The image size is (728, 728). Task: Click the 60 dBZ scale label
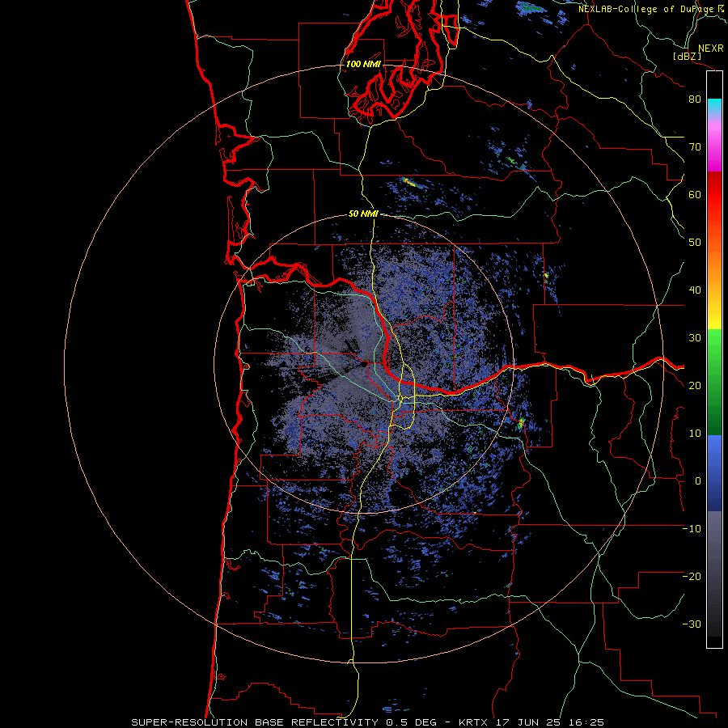coord(695,195)
